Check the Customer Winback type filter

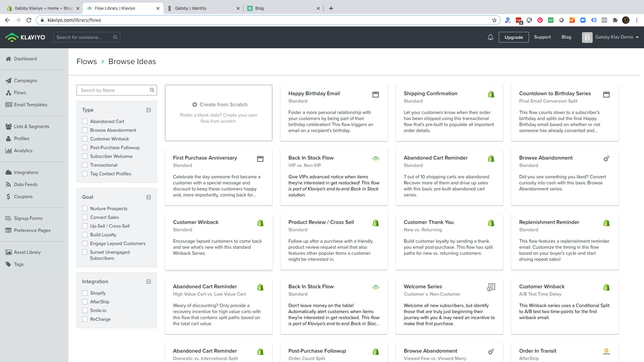(85, 139)
